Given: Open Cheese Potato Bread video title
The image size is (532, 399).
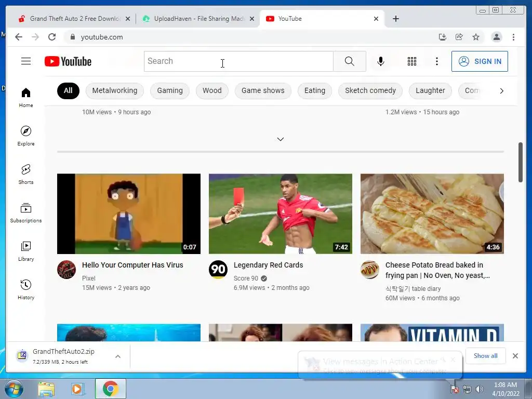Looking at the screenshot, I should [x=437, y=270].
